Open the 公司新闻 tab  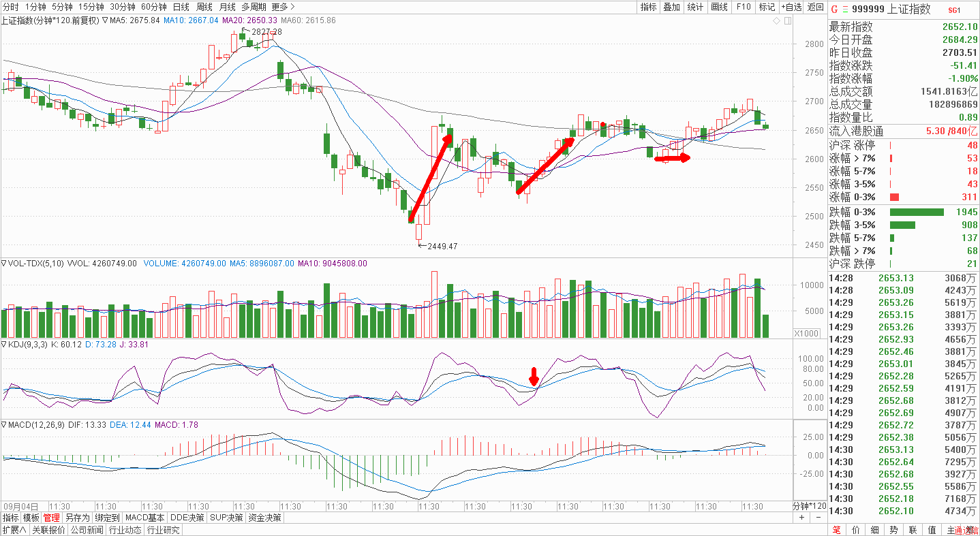pyautogui.click(x=87, y=530)
